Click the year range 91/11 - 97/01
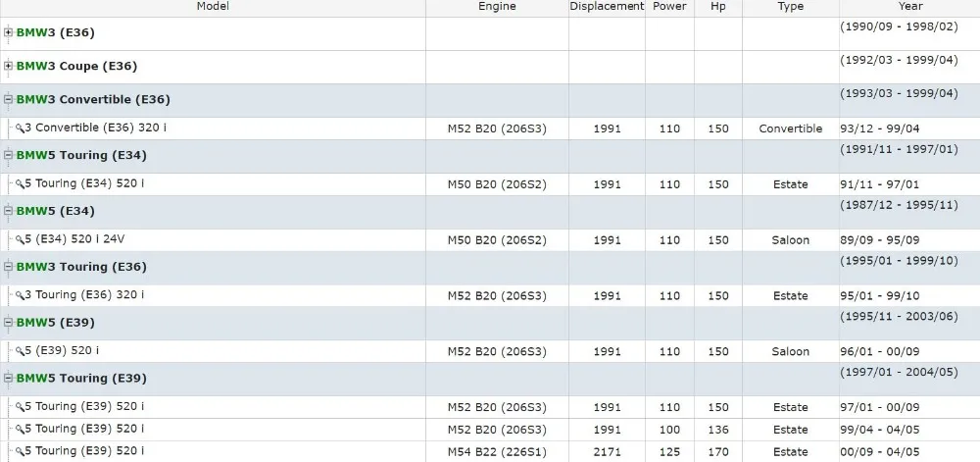 point(880,184)
